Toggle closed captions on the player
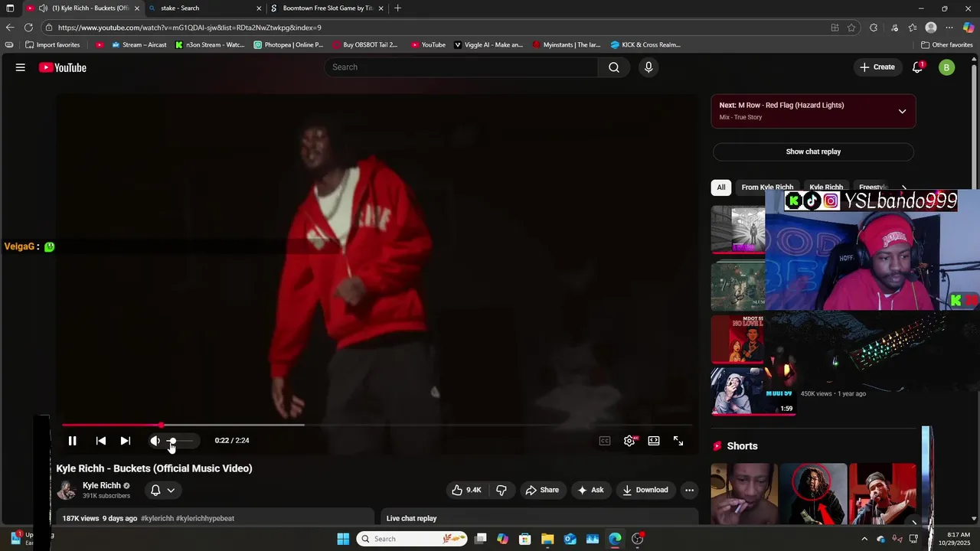The image size is (980, 551). click(605, 441)
